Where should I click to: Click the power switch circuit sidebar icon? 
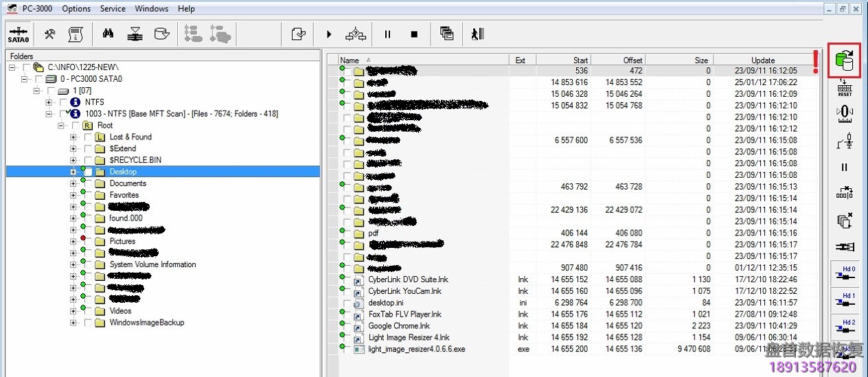pyautogui.click(x=845, y=141)
